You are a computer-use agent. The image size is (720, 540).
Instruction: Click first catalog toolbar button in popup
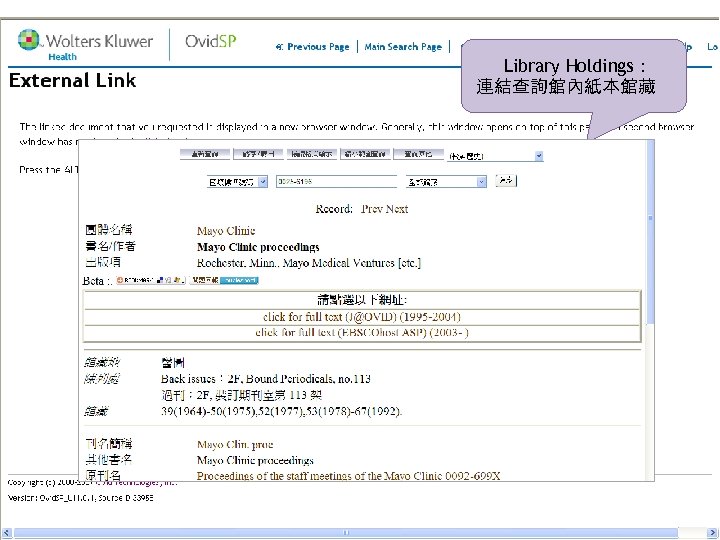[205, 154]
